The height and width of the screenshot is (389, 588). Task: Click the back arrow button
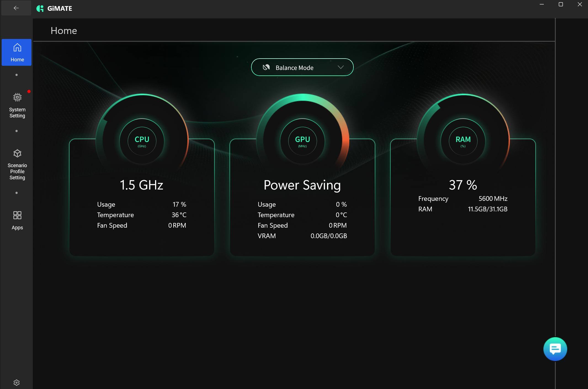pos(16,8)
